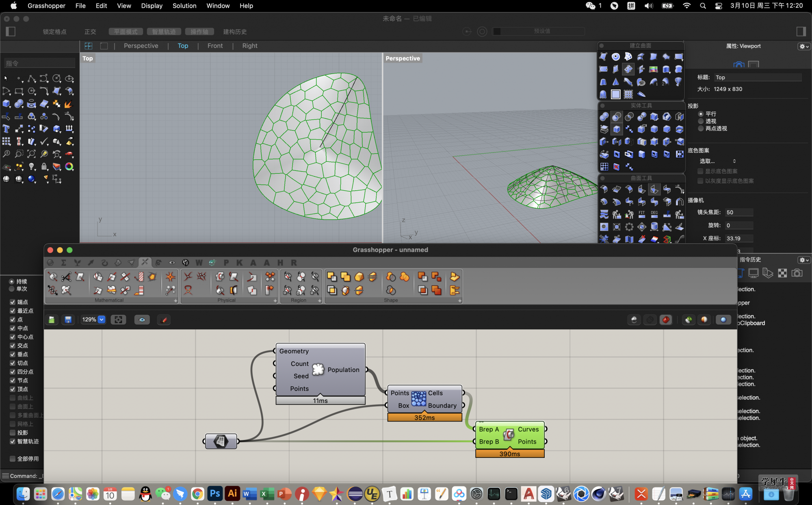Click the 镜头焦距 value field showing 50
This screenshot has height=505, width=812.
[x=739, y=212]
